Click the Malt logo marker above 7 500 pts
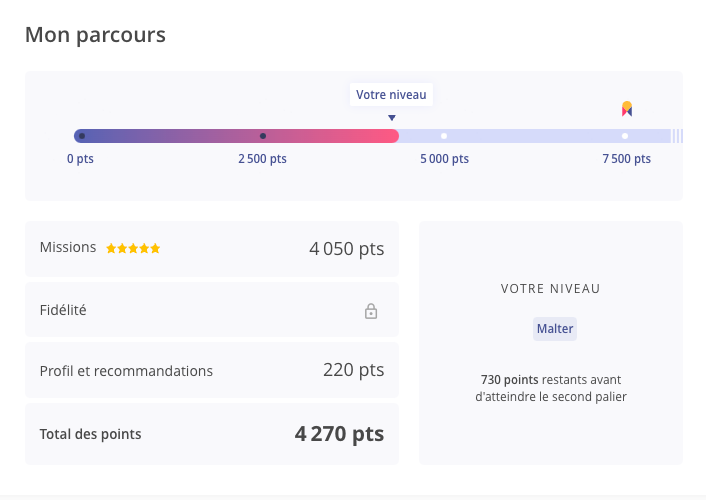The width and height of the screenshot is (706, 500). (626, 109)
